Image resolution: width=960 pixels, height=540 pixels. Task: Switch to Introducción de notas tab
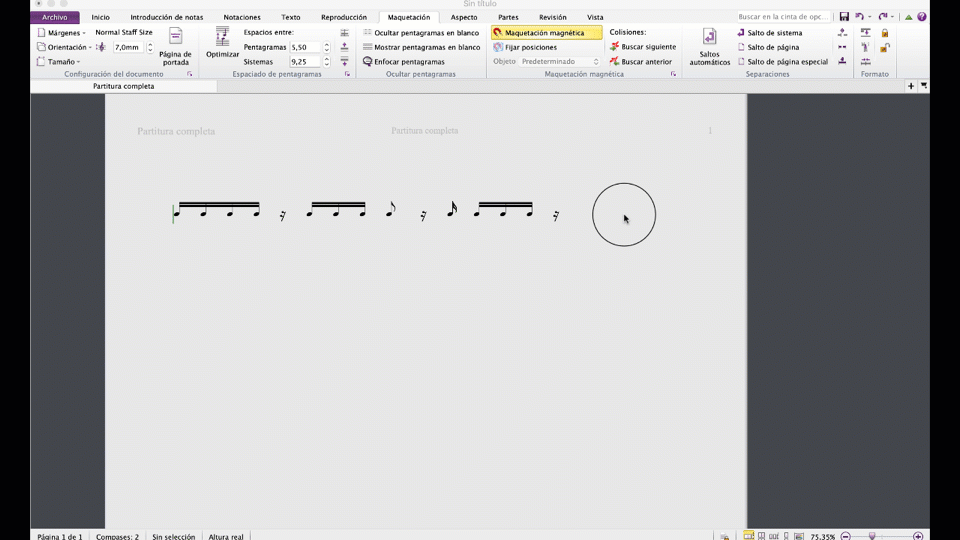pos(167,17)
